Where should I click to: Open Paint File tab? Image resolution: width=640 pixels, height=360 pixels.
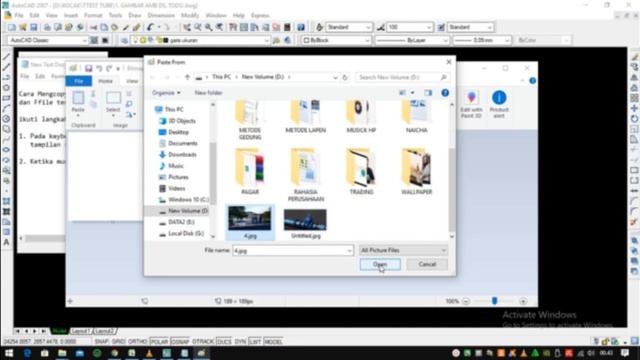click(78, 81)
